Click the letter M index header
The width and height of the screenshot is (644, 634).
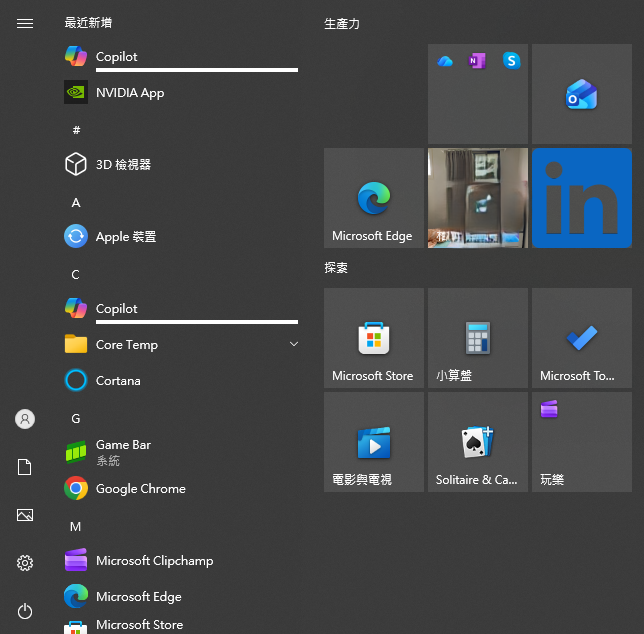coord(76,526)
